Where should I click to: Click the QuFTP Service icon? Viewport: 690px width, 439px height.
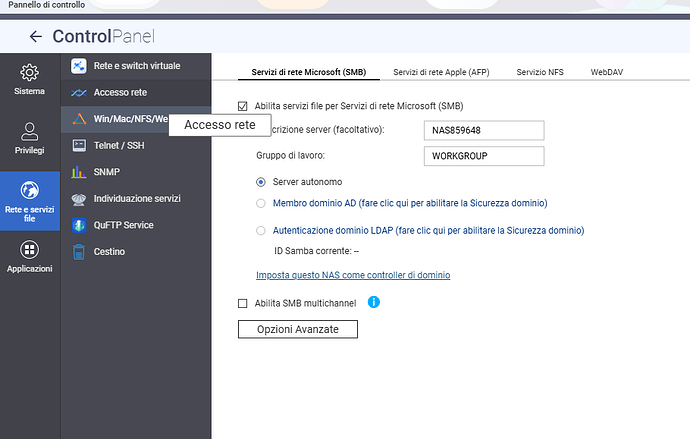pyautogui.click(x=80, y=225)
